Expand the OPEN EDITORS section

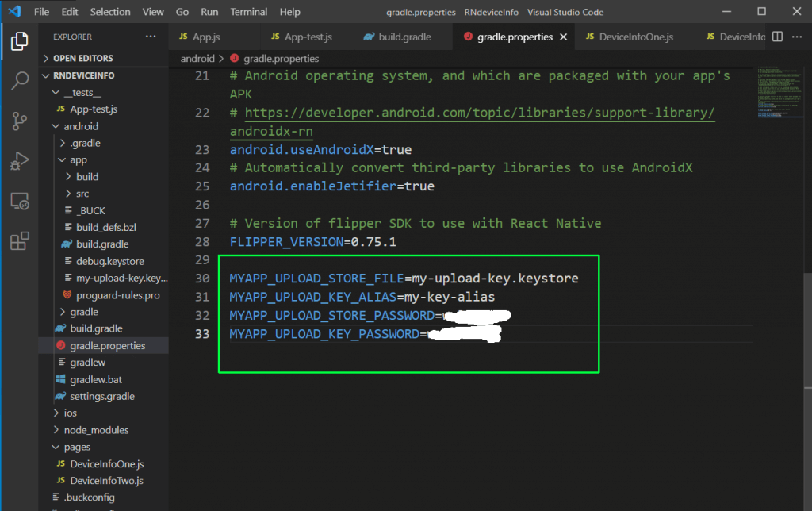82,59
